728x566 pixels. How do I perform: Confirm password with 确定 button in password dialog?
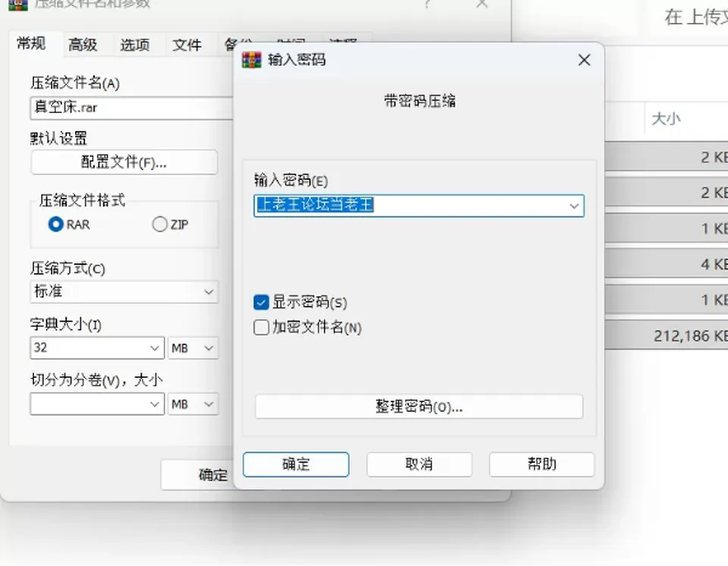pyautogui.click(x=296, y=464)
